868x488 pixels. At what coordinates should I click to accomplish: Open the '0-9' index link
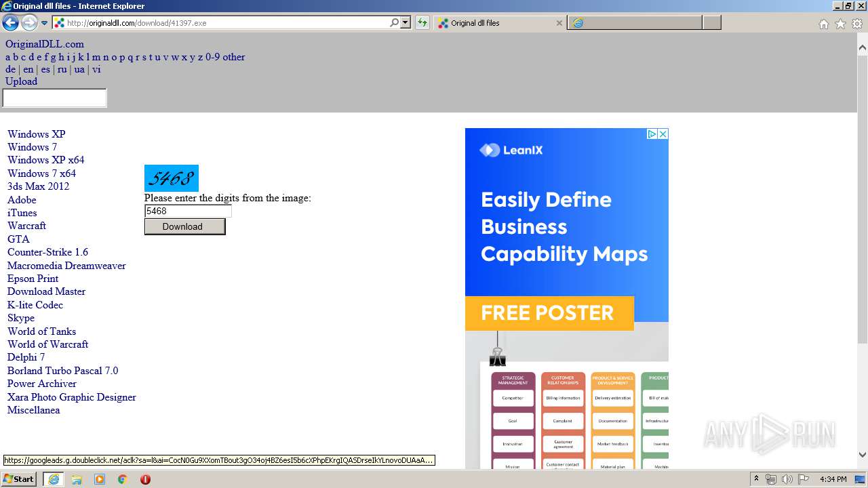click(212, 57)
